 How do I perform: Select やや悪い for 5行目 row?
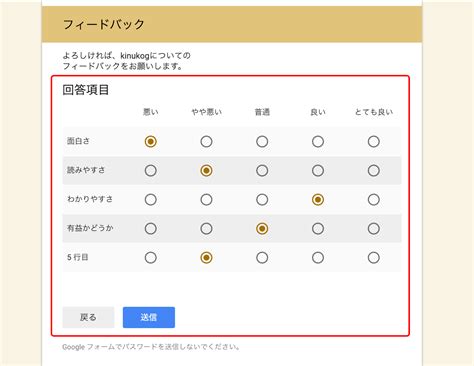click(x=206, y=257)
